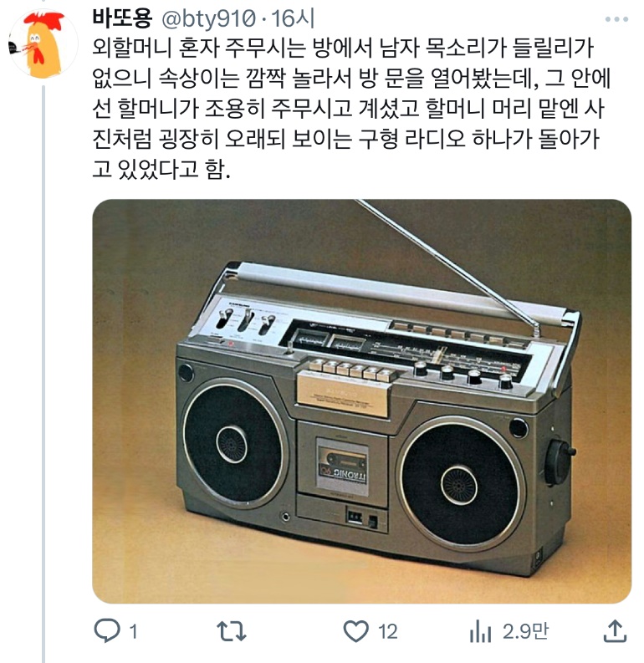The height and width of the screenshot is (663, 644).
Task: Open the three-dot more options menu
Action: pyautogui.click(x=616, y=19)
